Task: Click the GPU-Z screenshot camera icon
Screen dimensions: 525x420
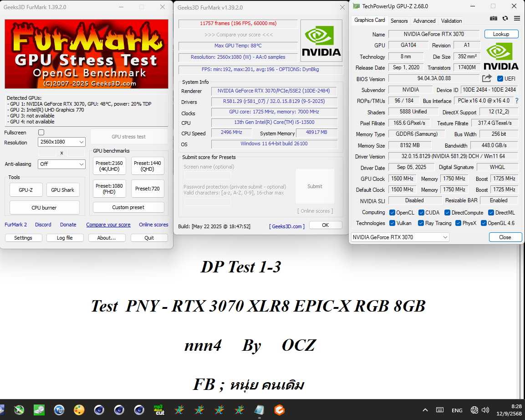Action: pyautogui.click(x=494, y=18)
